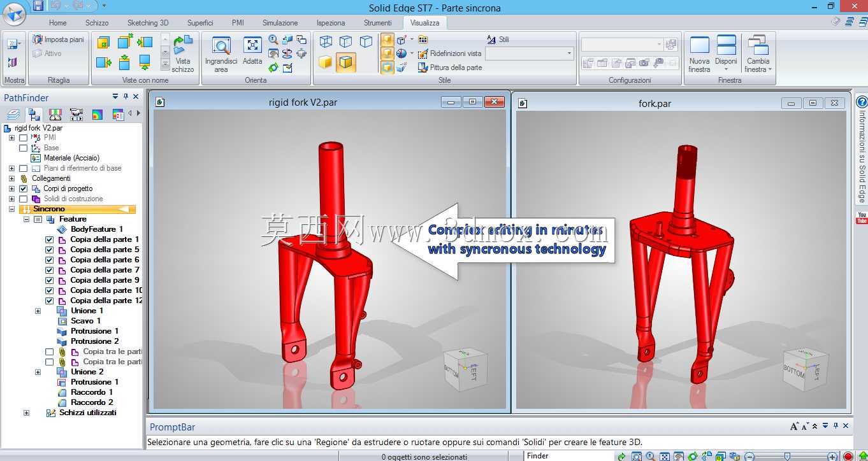Uncheck Copia della parte 6 checkbox
This screenshot has width=868, height=461.
pyautogui.click(x=50, y=260)
